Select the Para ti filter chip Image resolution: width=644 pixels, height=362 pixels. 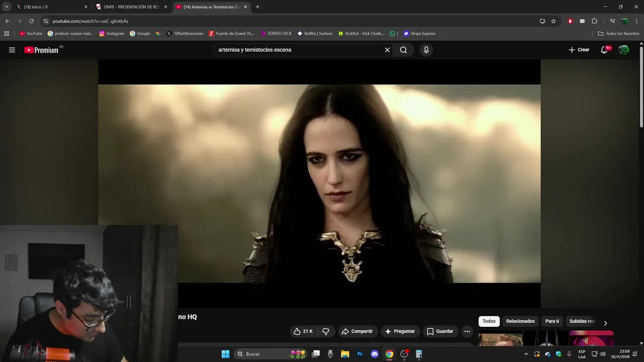pos(552,321)
